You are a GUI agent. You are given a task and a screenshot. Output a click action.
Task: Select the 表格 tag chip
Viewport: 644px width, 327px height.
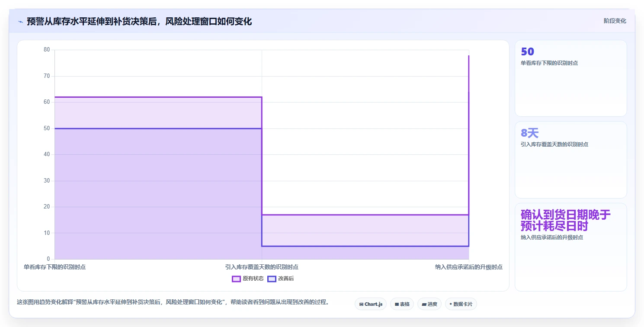tap(402, 304)
